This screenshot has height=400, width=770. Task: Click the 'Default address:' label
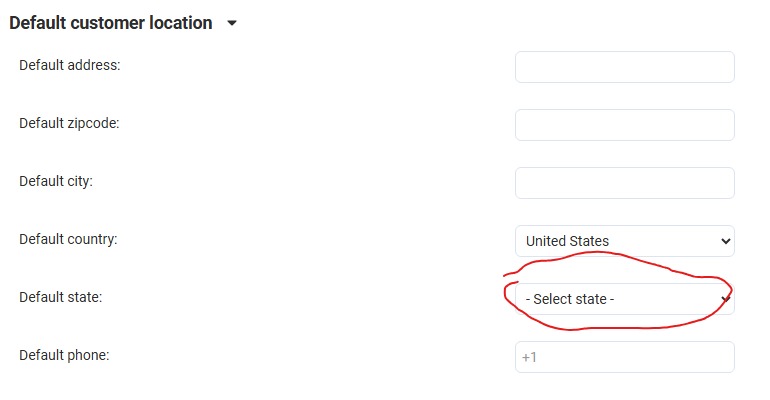[x=70, y=65]
